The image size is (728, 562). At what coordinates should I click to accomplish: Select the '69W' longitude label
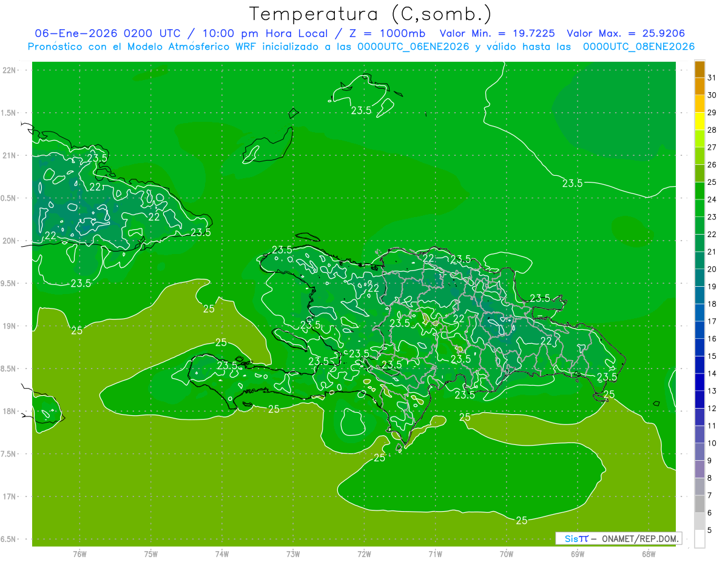click(x=578, y=554)
